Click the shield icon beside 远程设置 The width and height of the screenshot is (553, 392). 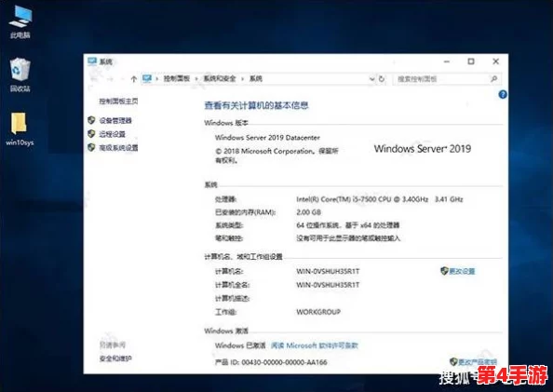[91, 134]
